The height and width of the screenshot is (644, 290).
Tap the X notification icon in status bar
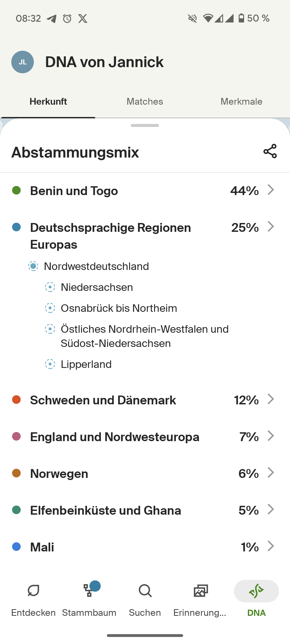[83, 19]
